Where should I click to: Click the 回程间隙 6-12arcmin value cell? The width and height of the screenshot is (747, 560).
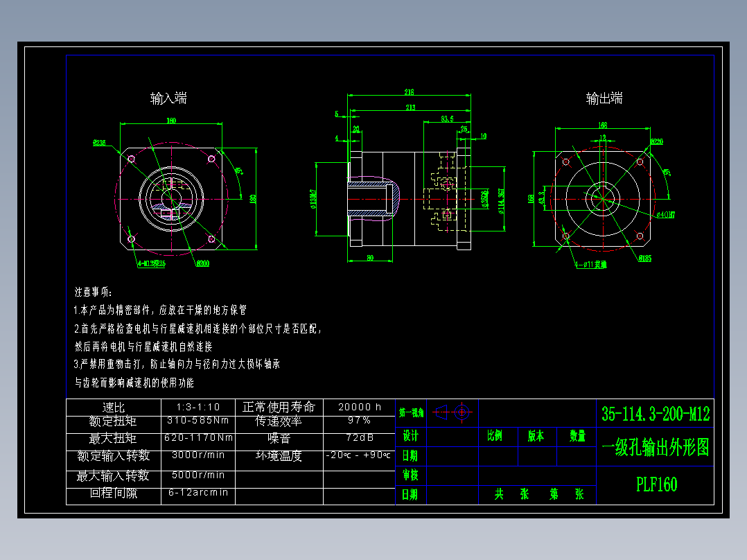198,493
